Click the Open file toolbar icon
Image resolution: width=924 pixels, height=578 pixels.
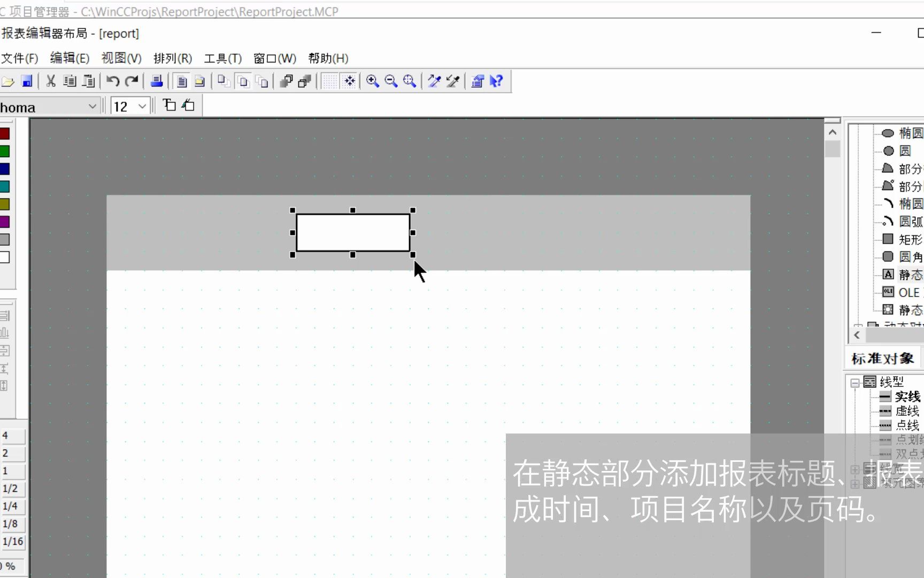click(x=7, y=81)
